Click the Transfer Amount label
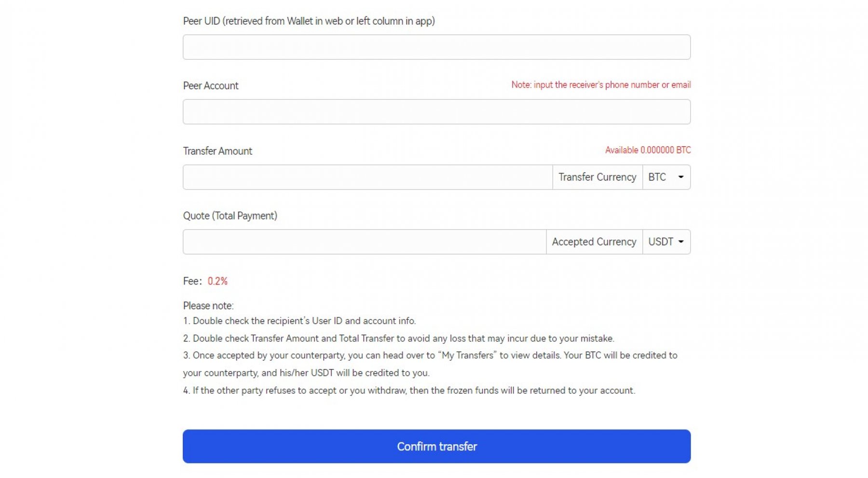The image size is (868, 478). pos(217,151)
